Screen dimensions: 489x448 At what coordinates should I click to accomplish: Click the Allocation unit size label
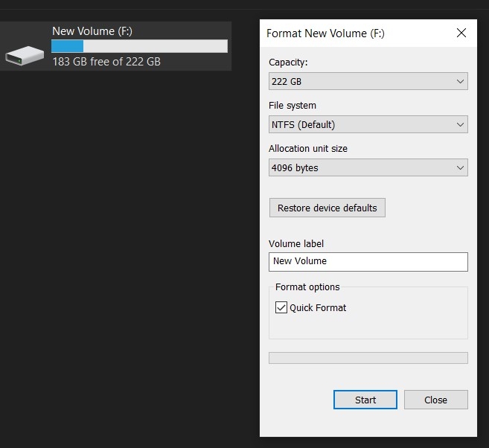pos(308,148)
